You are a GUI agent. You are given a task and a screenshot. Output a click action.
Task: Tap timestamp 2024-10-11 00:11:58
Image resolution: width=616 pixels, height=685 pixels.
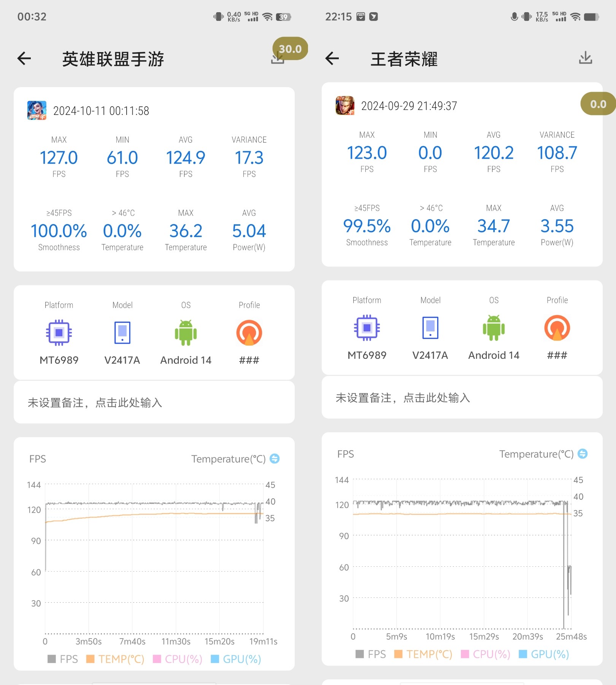pos(101,111)
